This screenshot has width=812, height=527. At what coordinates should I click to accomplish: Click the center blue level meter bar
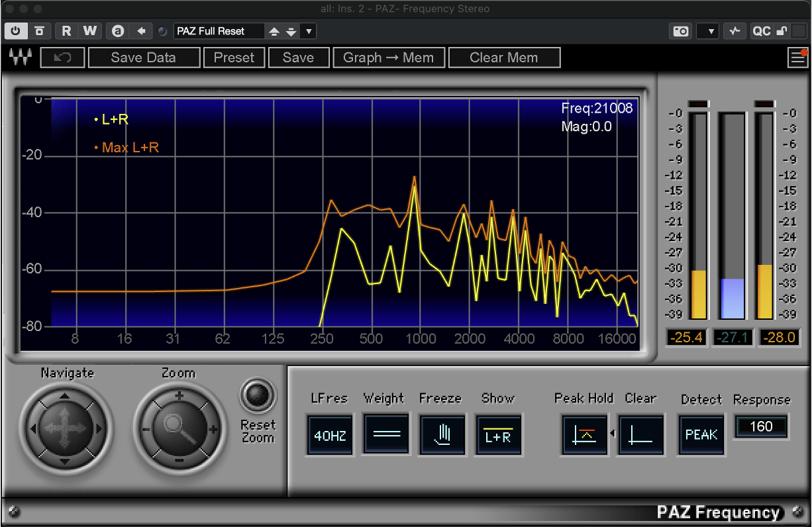[732, 215]
